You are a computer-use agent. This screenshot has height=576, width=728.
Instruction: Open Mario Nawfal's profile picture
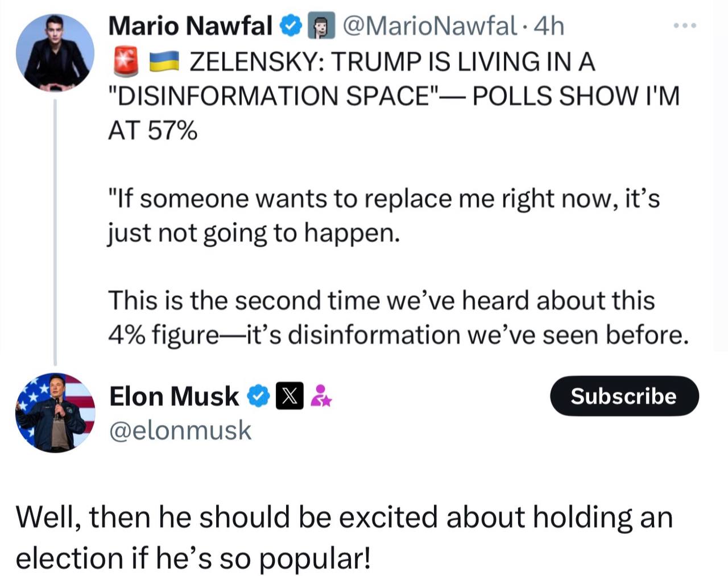point(55,52)
